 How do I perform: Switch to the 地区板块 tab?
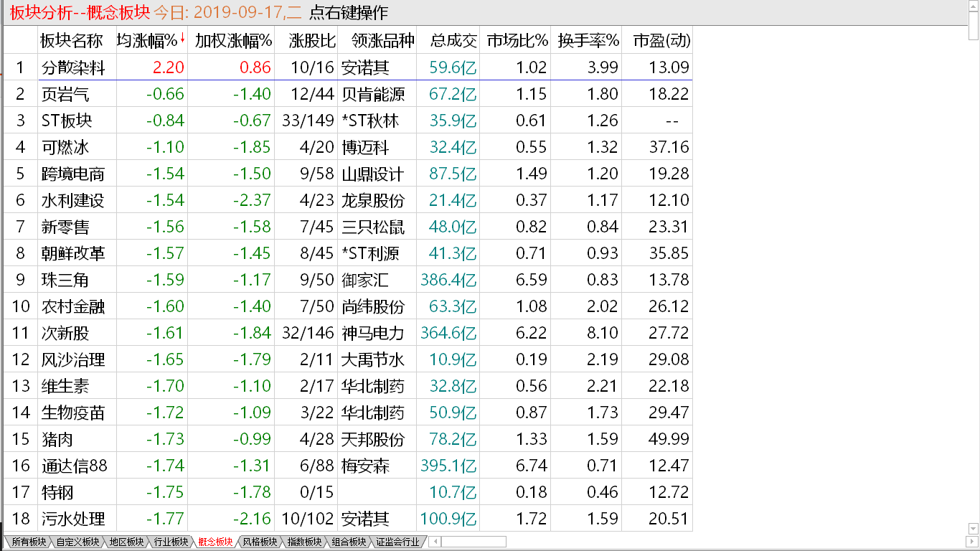(x=126, y=542)
